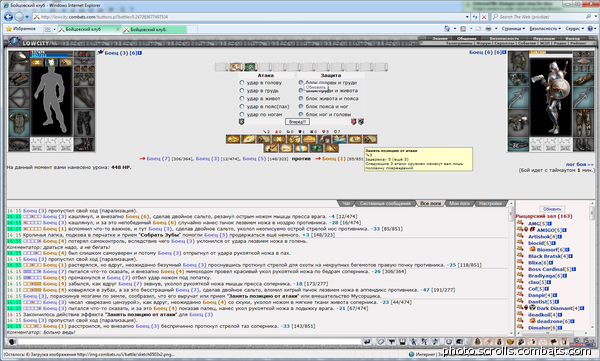Image resolution: width=600 pixels, height=361 pixels.
Task: Switch to the 'Чат' tab
Action: pyautogui.click(x=346, y=203)
